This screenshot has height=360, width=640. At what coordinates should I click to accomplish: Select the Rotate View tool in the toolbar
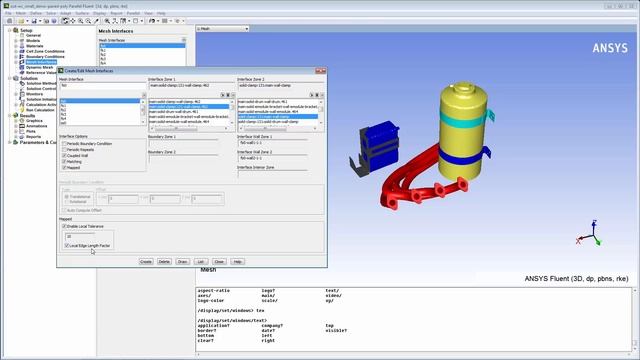pyautogui.click(x=65, y=21)
